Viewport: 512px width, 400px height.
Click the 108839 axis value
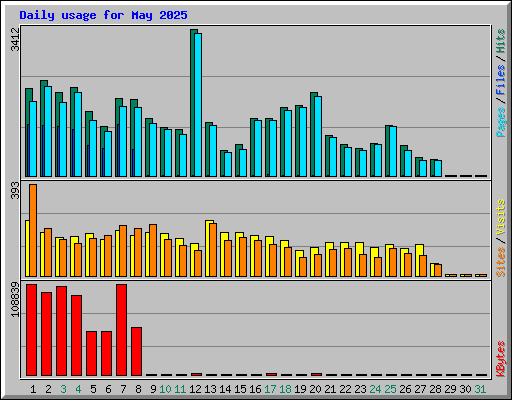[15, 299]
